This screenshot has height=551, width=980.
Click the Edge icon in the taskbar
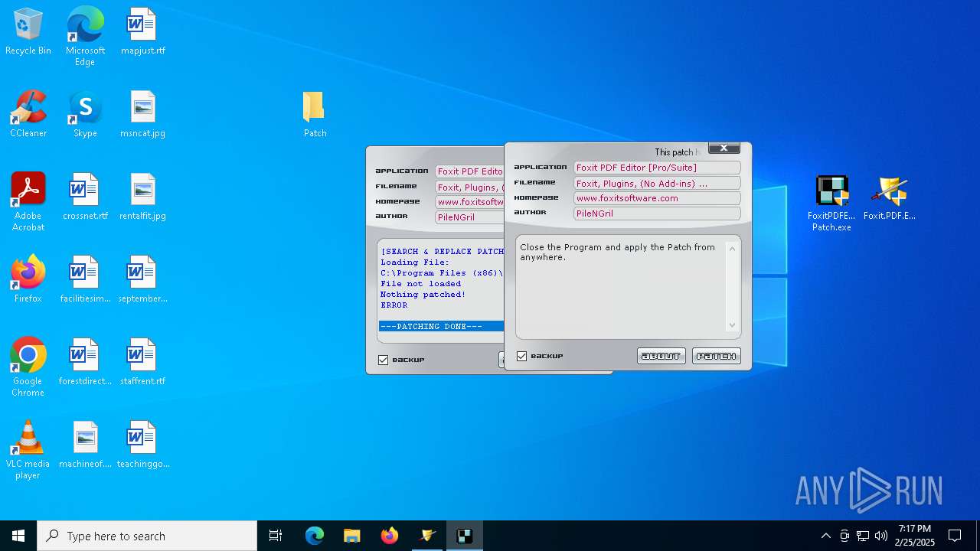[315, 536]
